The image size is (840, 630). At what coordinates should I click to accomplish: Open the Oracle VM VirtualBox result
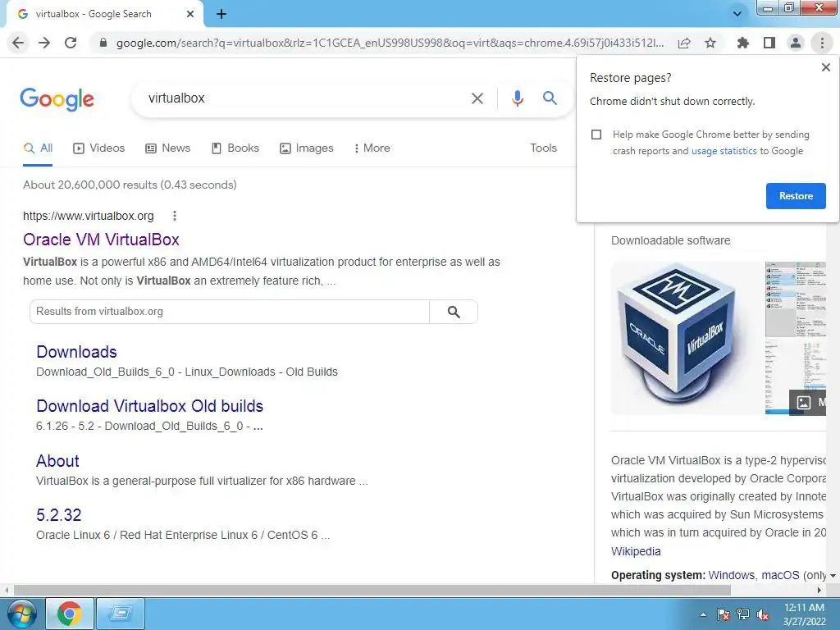[x=101, y=240]
